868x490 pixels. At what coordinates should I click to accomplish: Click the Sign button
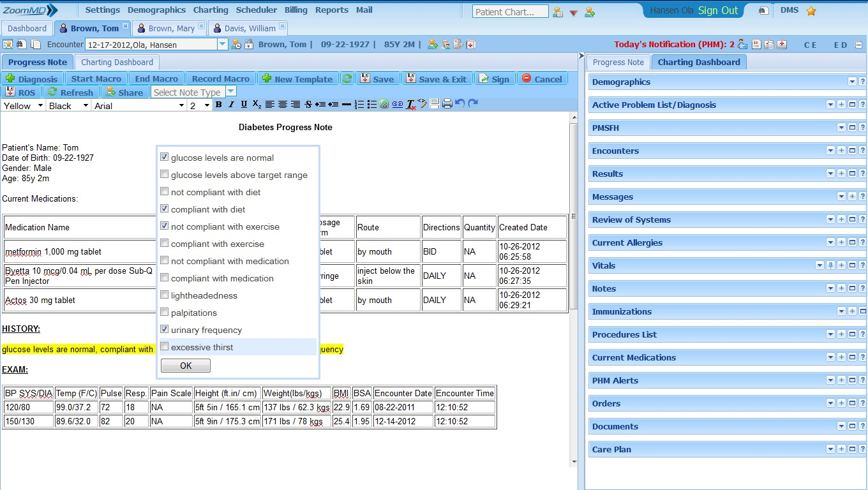click(494, 78)
